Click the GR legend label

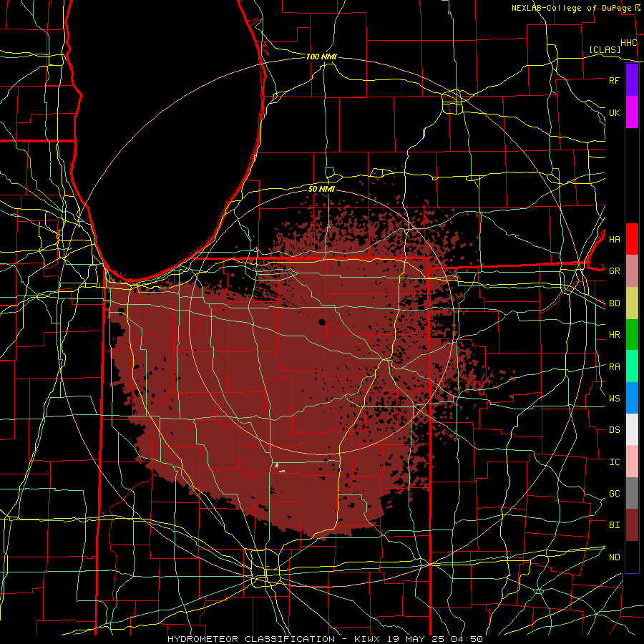pyautogui.click(x=614, y=271)
